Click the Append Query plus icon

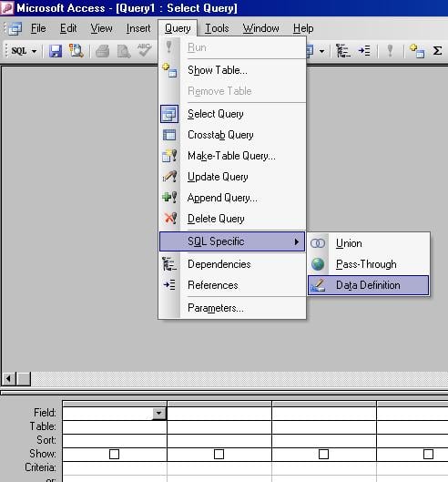(169, 198)
